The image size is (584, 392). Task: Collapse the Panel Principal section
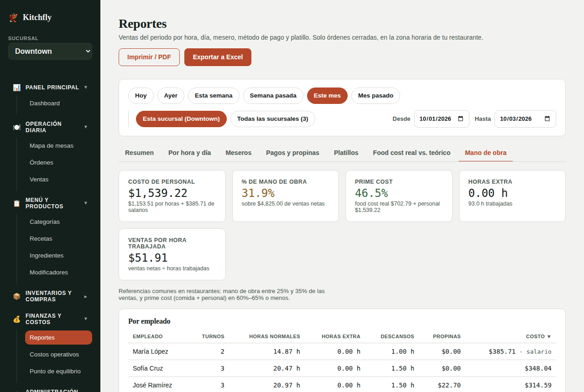[86, 87]
